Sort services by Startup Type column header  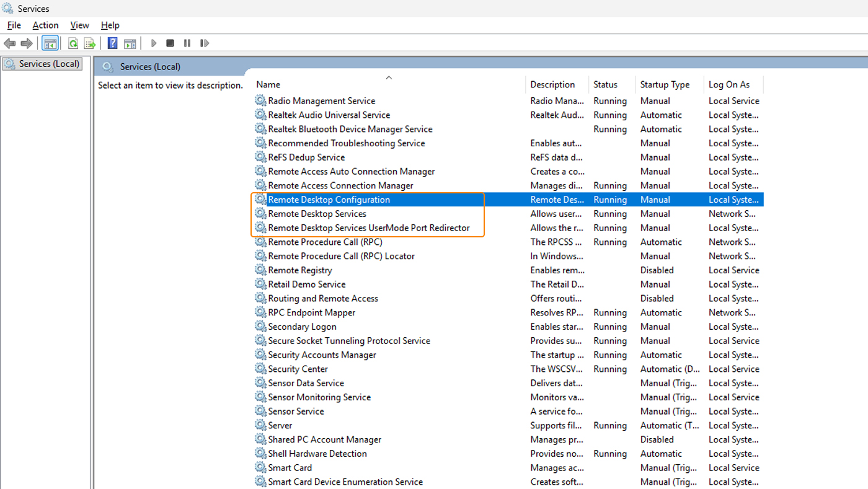pos(665,85)
